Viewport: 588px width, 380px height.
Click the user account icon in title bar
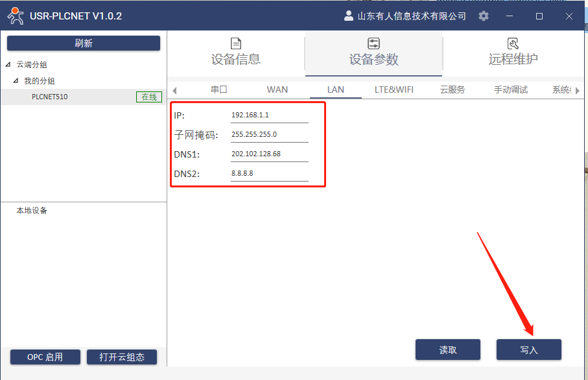pos(349,16)
